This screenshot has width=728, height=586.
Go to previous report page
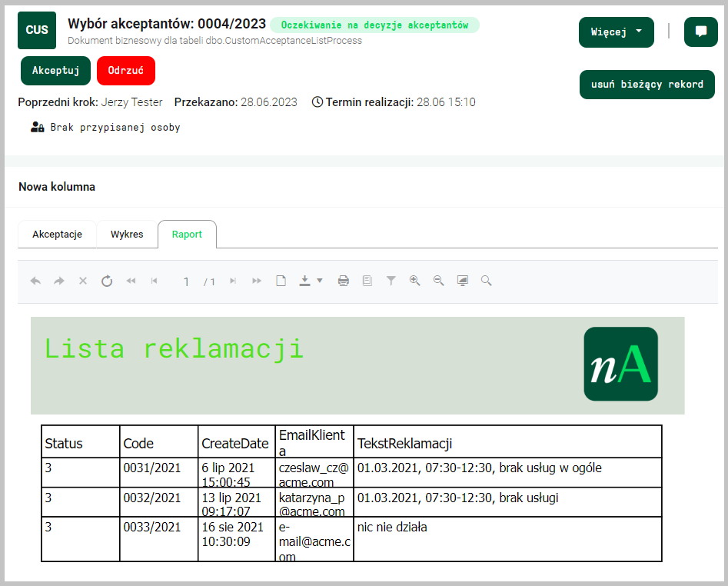pos(155,281)
